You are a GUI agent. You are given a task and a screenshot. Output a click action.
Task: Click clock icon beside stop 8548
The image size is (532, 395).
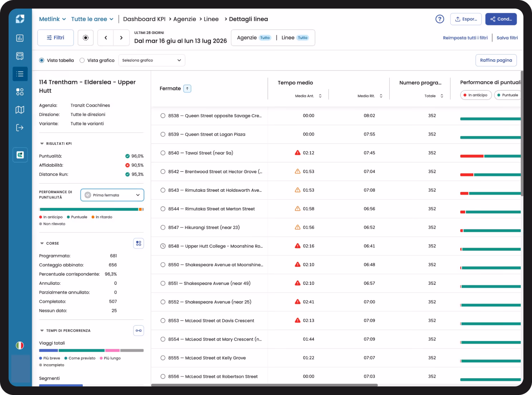coord(163,246)
